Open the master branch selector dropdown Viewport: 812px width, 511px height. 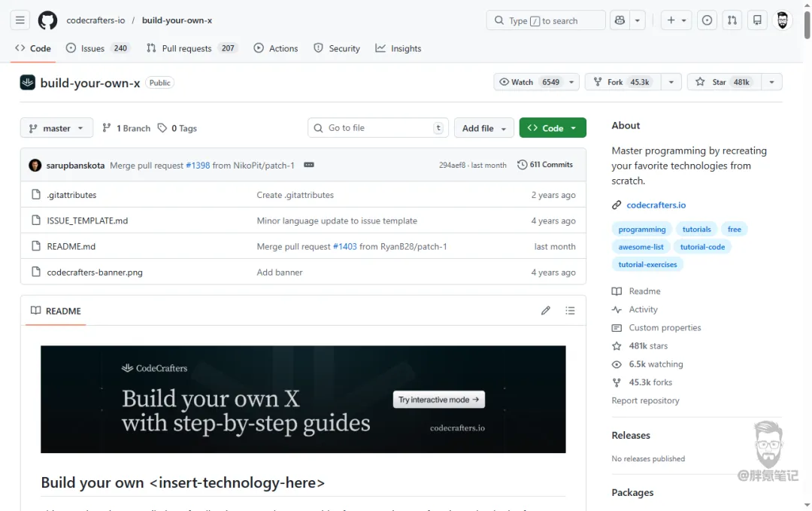(56, 128)
